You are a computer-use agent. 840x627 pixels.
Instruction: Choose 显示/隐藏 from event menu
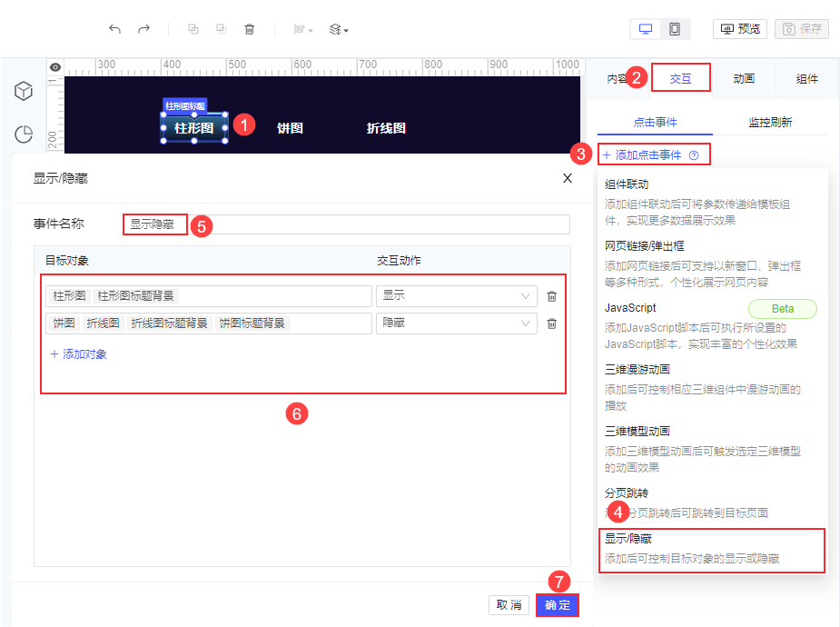pos(711,551)
